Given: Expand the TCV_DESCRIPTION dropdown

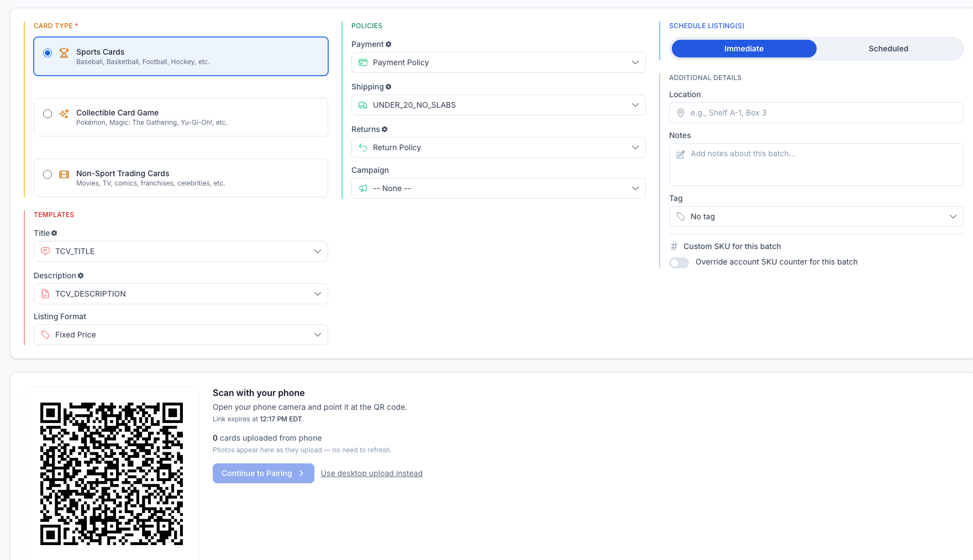Looking at the screenshot, I should [181, 294].
